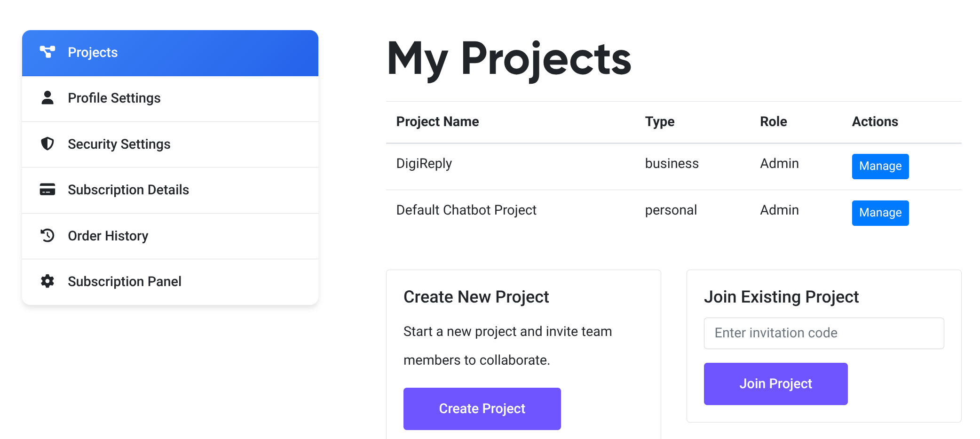Manage the Default Chatbot Project
The image size is (980, 439).
pyautogui.click(x=880, y=213)
